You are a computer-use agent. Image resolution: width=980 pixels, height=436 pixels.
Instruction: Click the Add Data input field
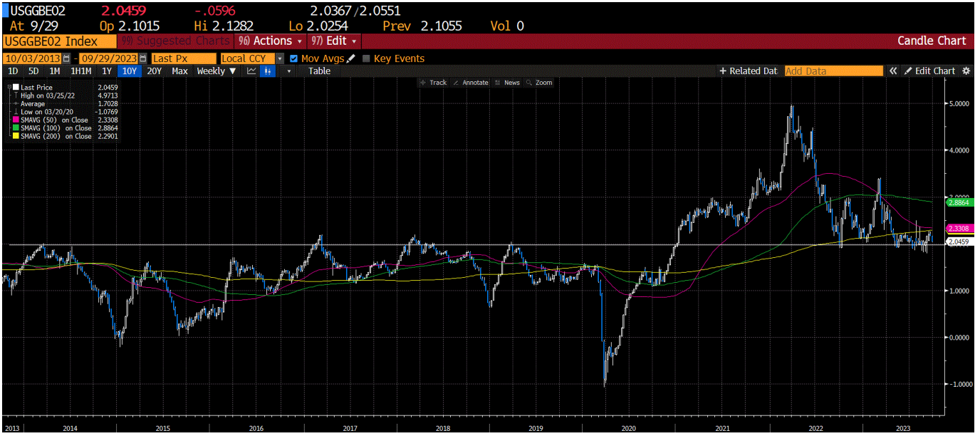tap(833, 71)
